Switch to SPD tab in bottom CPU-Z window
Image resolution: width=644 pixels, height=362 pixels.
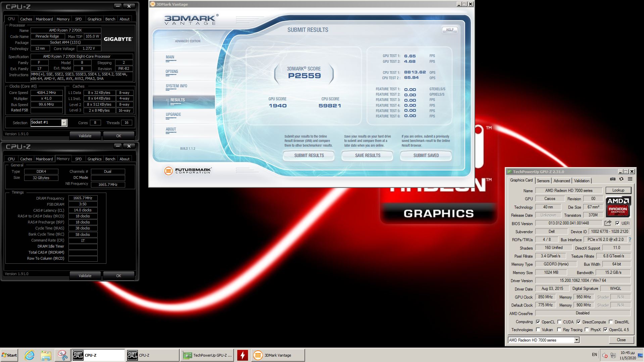pos(78,159)
